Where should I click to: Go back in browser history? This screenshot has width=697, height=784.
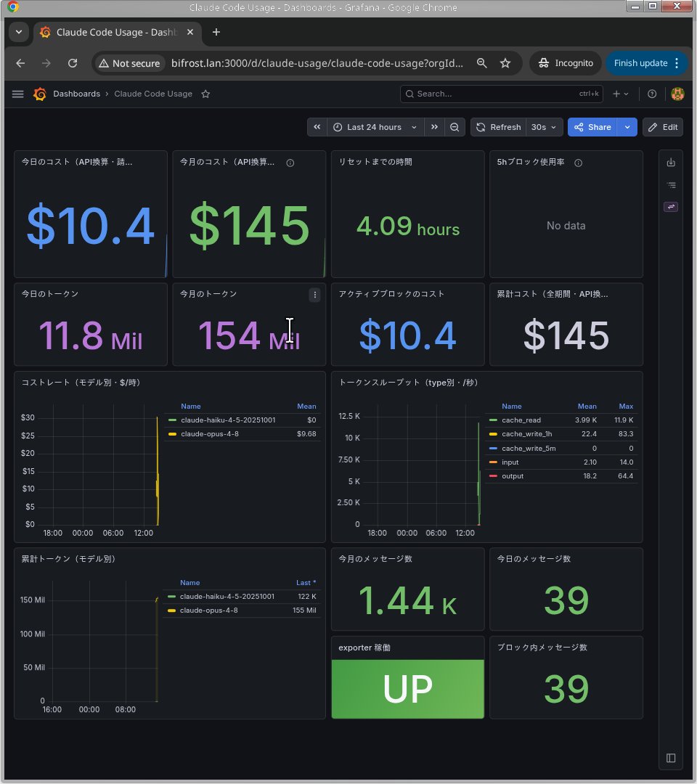(20, 63)
